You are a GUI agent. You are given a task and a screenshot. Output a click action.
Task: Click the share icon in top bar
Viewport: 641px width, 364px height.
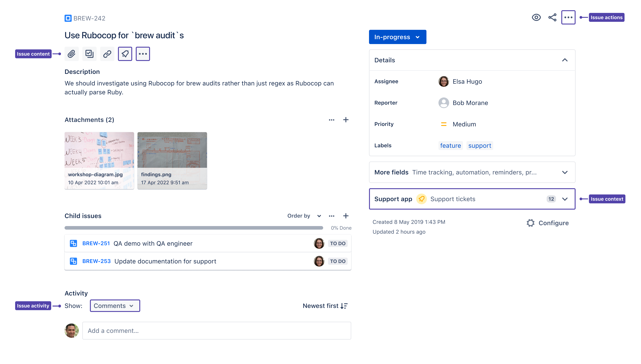click(552, 18)
